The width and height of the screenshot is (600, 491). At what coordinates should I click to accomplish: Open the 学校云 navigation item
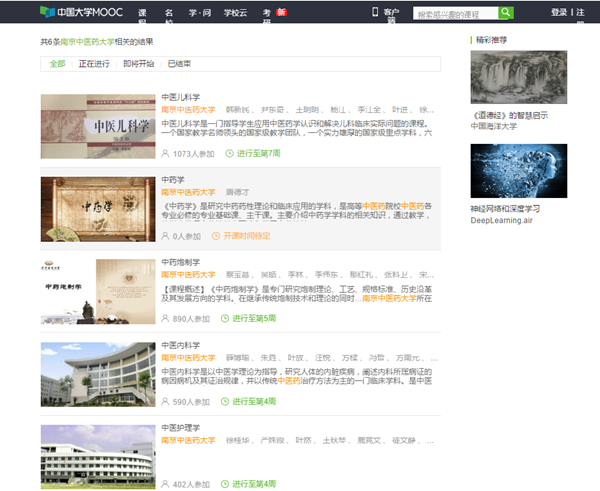pos(235,13)
